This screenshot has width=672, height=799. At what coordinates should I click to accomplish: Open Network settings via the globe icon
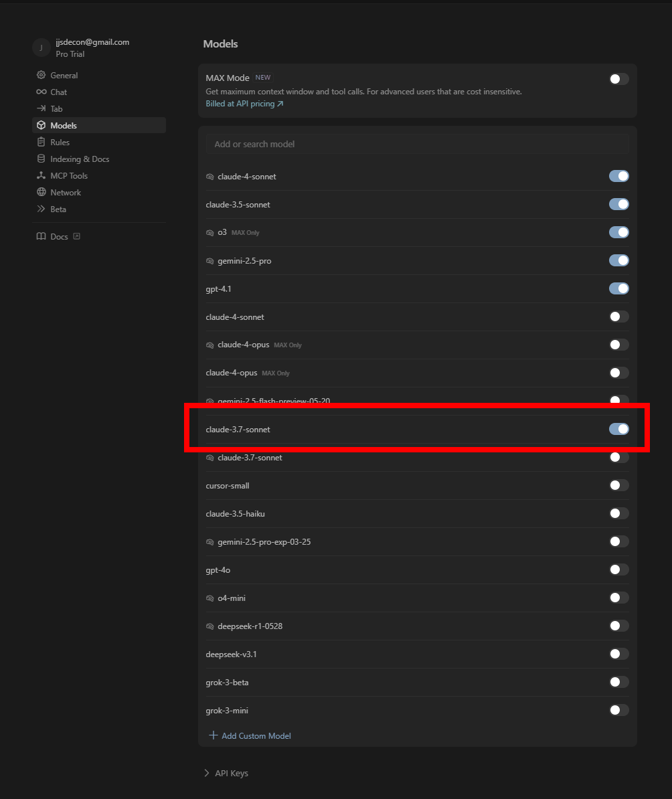pyautogui.click(x=41, y=192)
